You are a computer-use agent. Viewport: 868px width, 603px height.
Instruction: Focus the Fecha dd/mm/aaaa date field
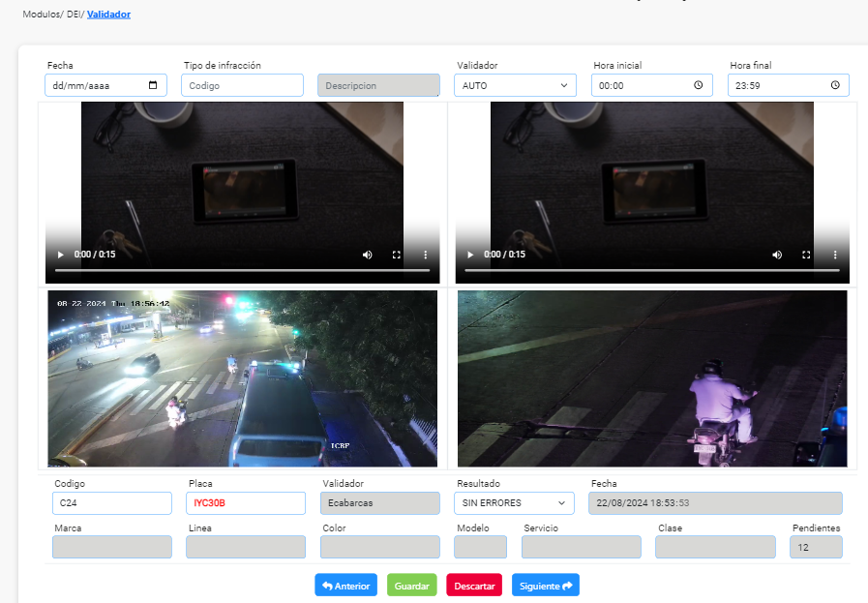pyautogui.click(x=105, y=85)
